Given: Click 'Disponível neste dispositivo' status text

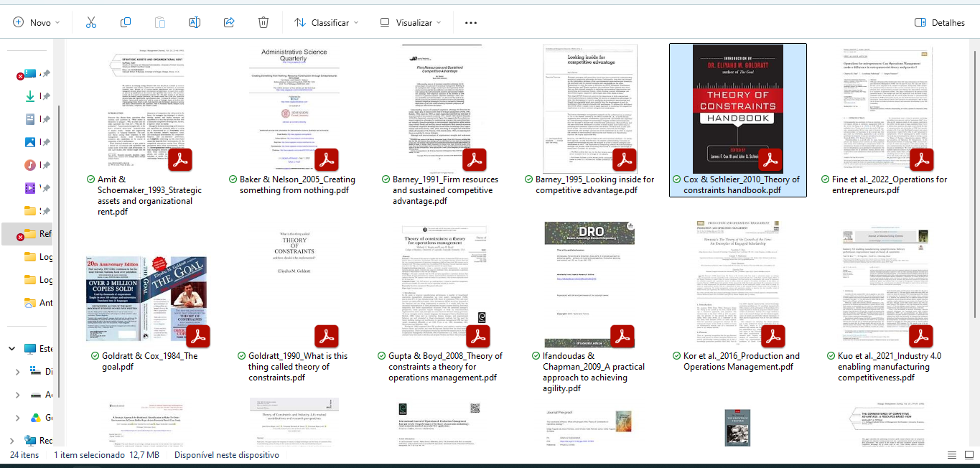Looking at the screenshot, I should tap(227, 455).
